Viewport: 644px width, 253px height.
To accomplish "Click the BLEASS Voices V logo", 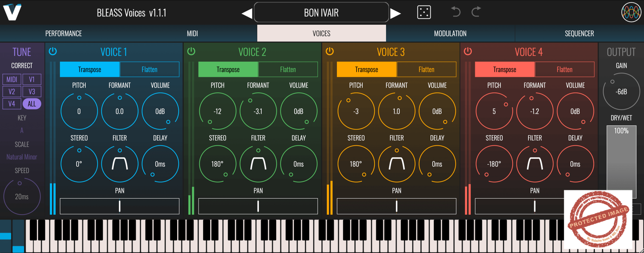I will 12,12.
